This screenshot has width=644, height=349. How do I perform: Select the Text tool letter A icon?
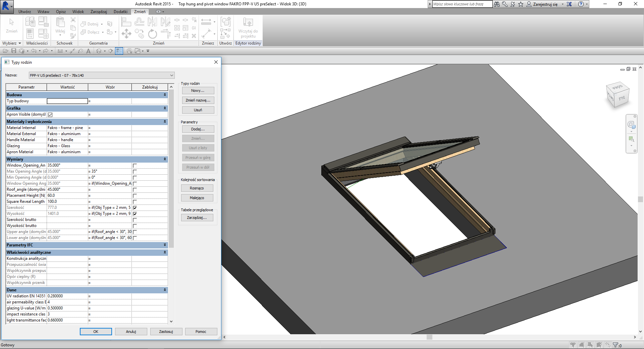tap(88, 51)
